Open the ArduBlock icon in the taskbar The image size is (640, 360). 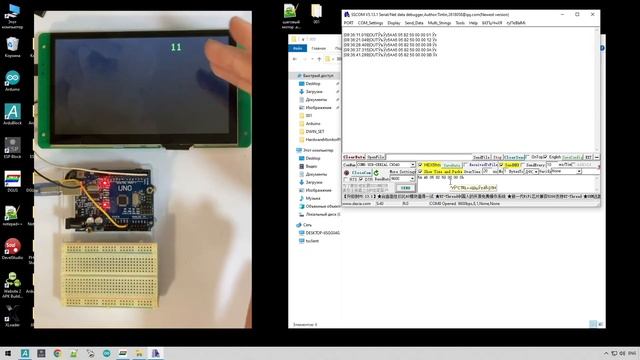point(24,353)
